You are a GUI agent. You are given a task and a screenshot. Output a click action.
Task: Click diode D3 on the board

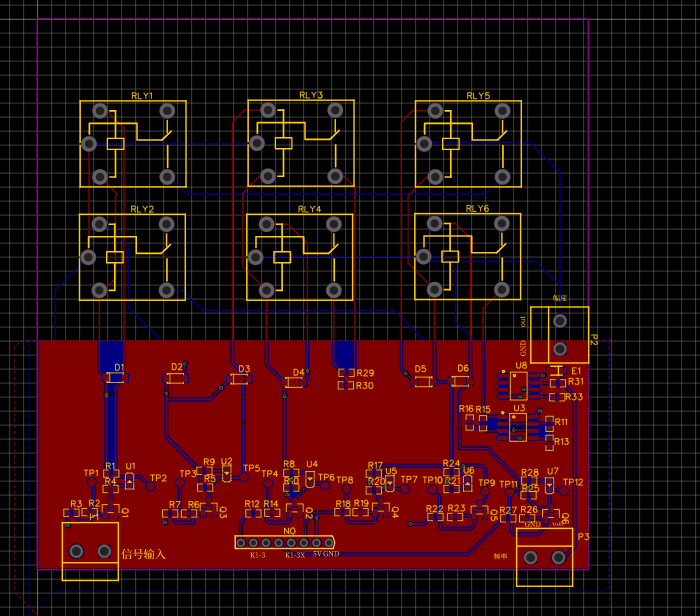pos(240,379)
